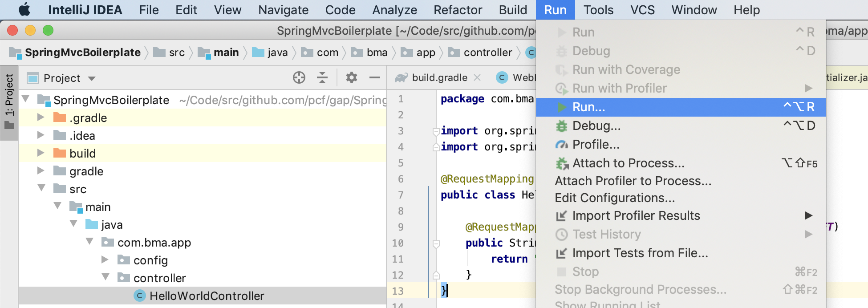
Task: Expand Import Profiler Results submenu arrow
Action: pos(808,216)
